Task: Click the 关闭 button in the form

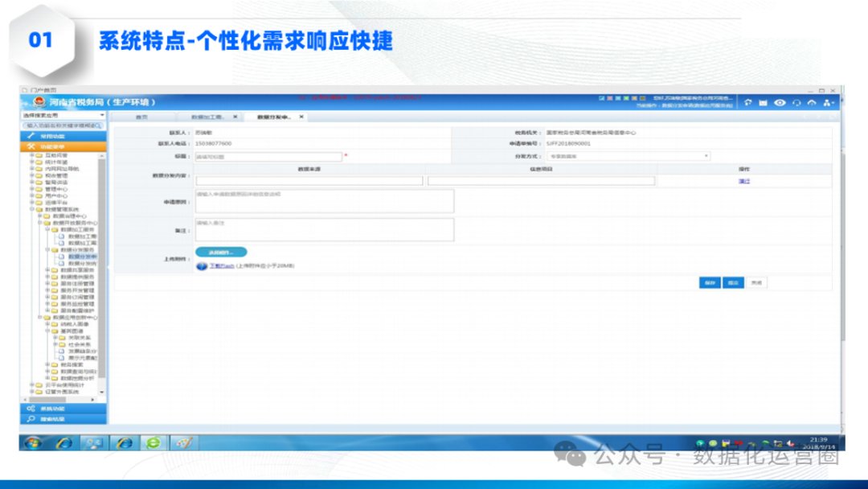Action: point(756,283)
